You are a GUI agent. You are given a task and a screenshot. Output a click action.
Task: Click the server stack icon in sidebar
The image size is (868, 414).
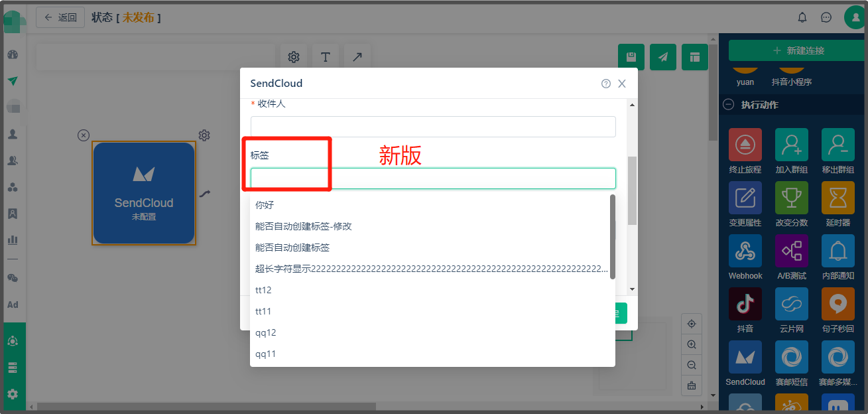pos(13,368)
